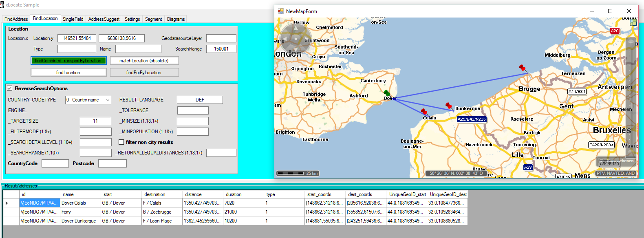Screen dimensions: 644x238
Task: Click the zoom-in plus on map
Action: (x=631, y=42)
